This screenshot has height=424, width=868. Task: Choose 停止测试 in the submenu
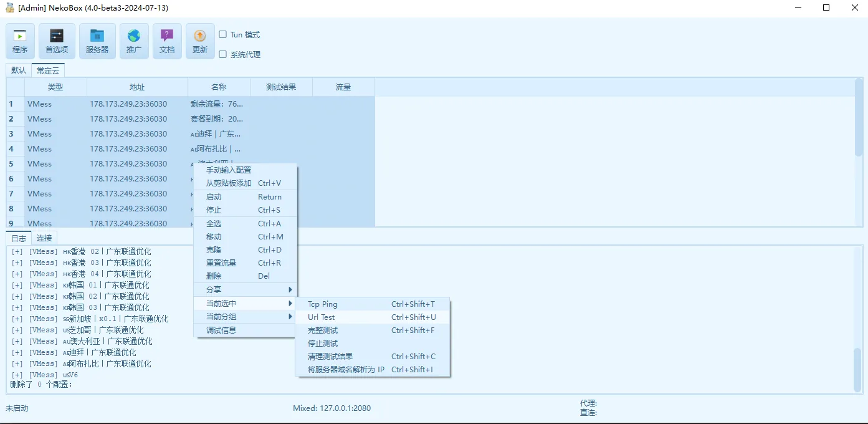(x=372, y=344)
